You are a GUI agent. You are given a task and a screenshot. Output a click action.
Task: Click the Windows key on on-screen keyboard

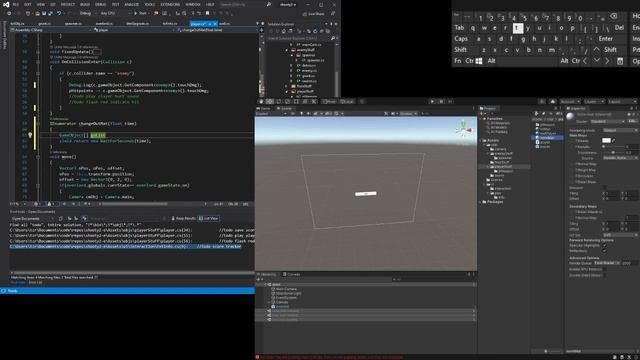[x=479, y=61]
